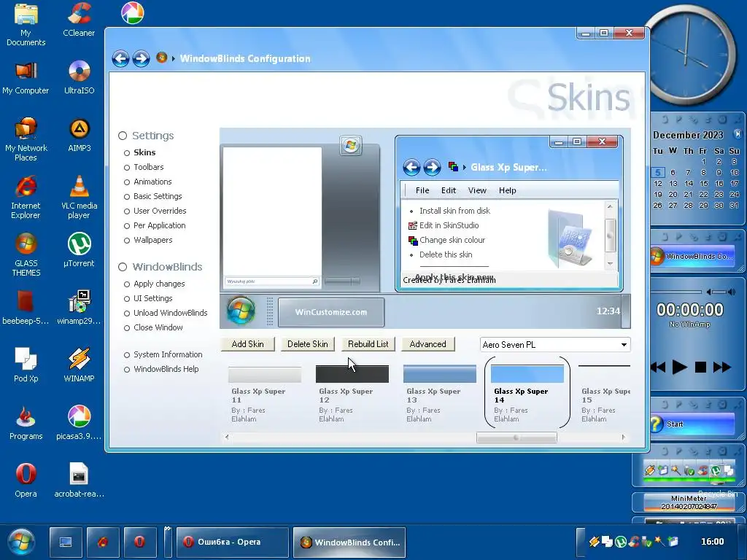Click the Help menu in skin preview
This screenshot has height=560, width=747.
click(x=508, y=190)
